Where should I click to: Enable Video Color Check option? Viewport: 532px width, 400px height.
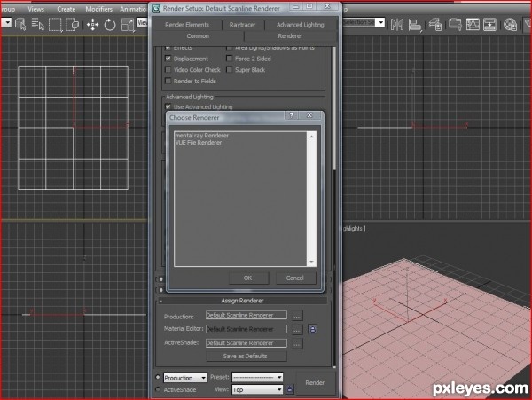click(x=168, y=69)
